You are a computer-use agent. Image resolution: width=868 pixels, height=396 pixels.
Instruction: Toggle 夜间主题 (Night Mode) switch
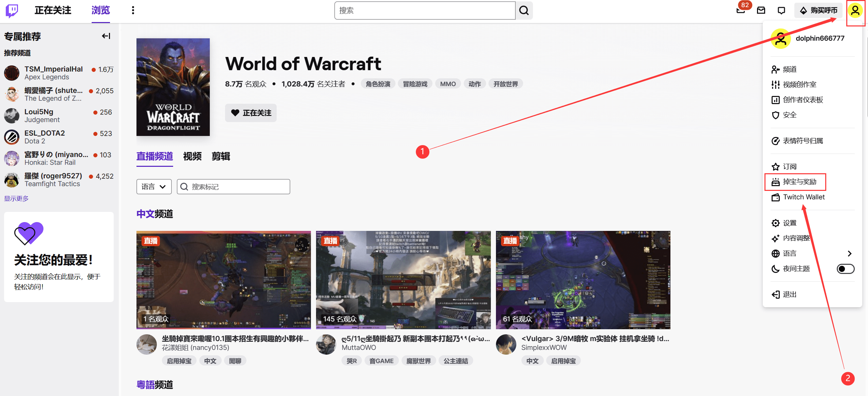845,269
